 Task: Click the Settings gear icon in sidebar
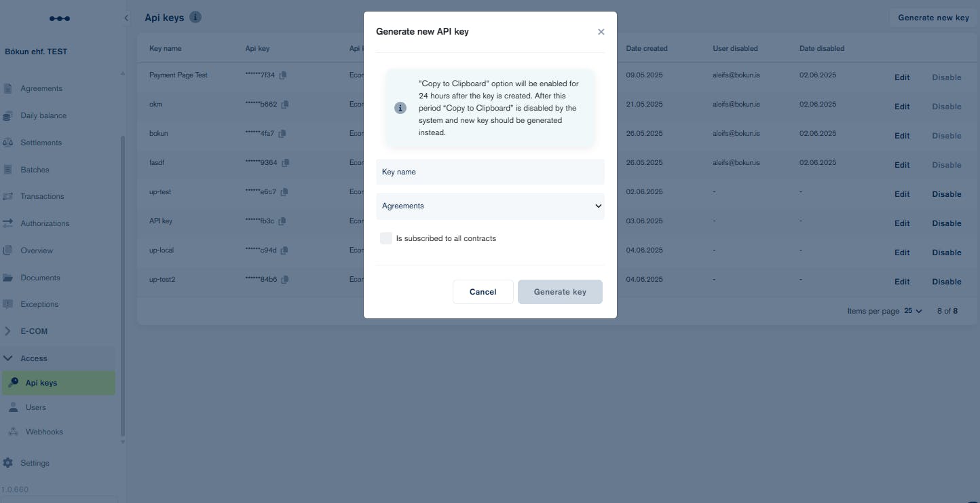click(7, 463)
